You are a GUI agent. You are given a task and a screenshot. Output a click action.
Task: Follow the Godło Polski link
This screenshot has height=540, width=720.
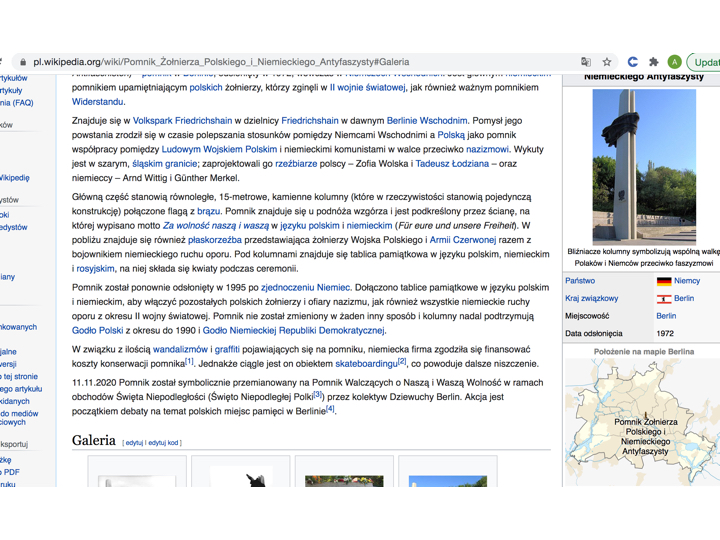coord(97,331)
